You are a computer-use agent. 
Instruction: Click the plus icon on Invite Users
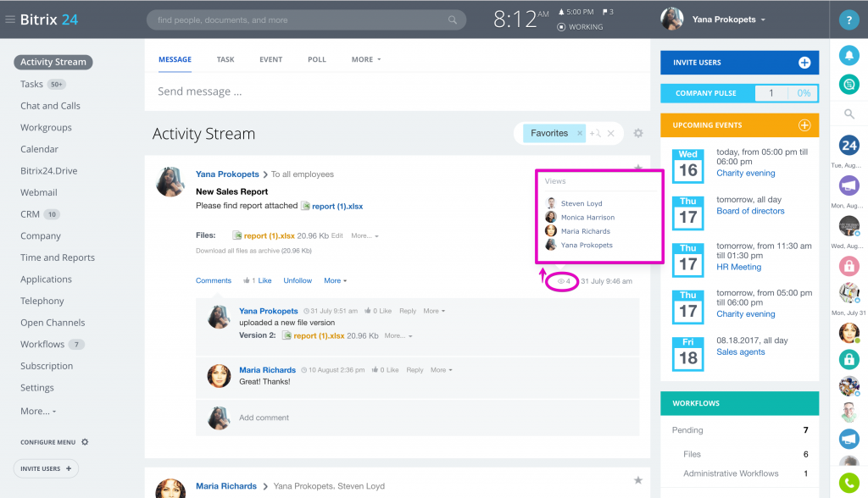[x=804, y=63]
